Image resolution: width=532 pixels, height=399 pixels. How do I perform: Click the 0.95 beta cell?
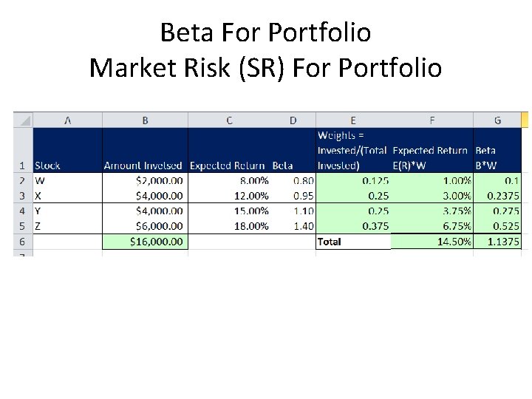coord(293,196)
